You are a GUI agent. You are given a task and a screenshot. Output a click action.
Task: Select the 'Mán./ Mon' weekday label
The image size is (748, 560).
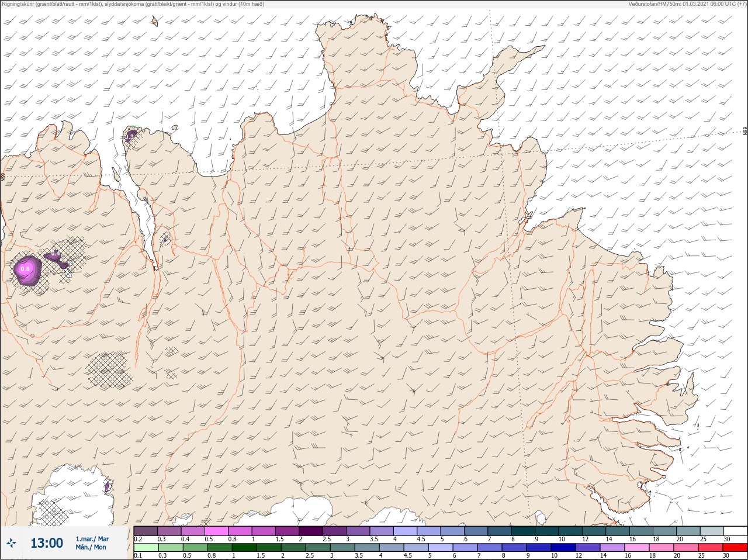(91, 548)
